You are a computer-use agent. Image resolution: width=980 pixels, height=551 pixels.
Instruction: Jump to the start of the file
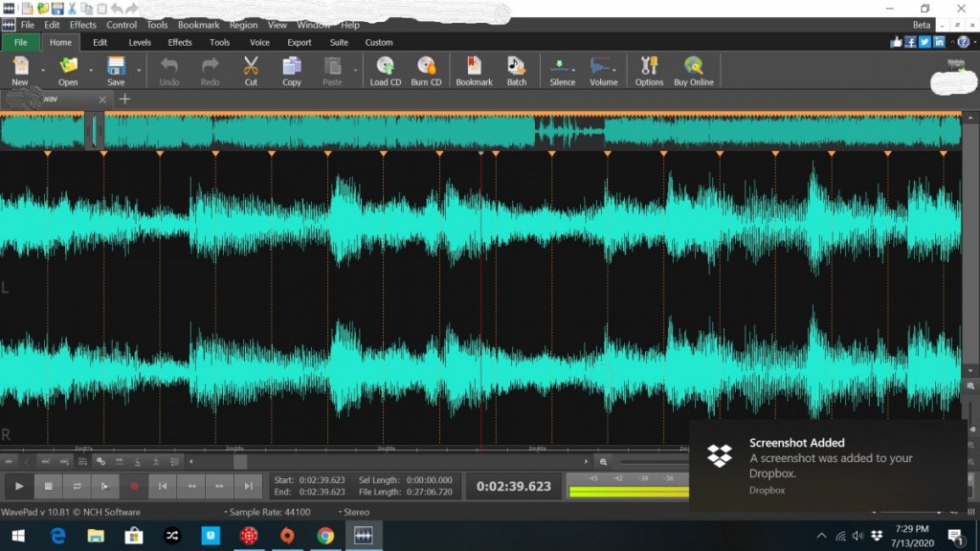[x=163, y=486]
